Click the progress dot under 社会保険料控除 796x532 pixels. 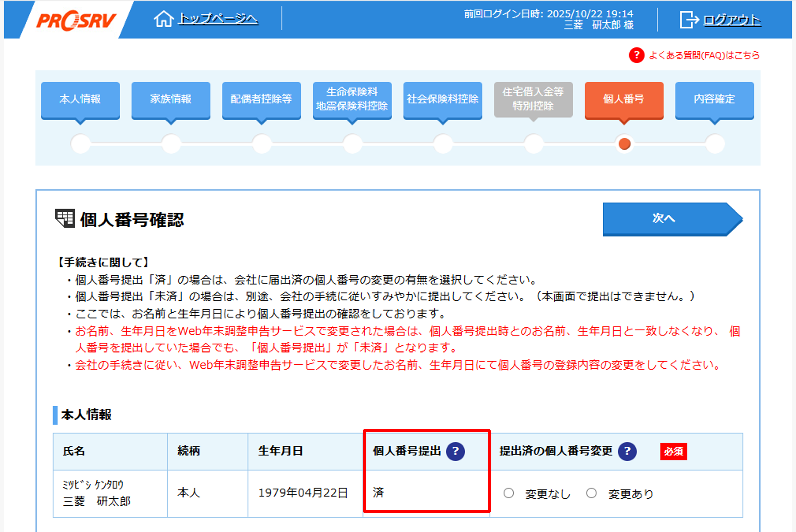pos(443,144)
